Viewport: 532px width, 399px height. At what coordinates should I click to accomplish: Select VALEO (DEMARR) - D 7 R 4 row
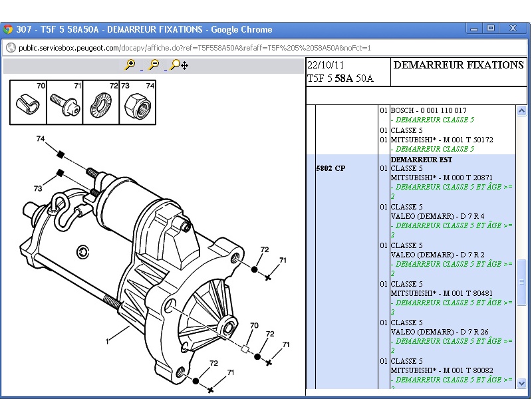[438, 216]
